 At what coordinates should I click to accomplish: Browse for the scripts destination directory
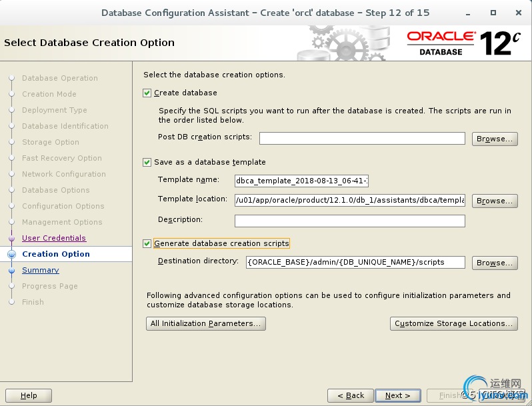point(495,263)
